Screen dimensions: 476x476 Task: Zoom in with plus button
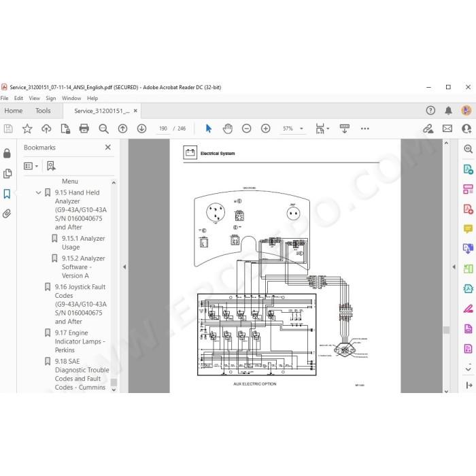pos(266,129)
